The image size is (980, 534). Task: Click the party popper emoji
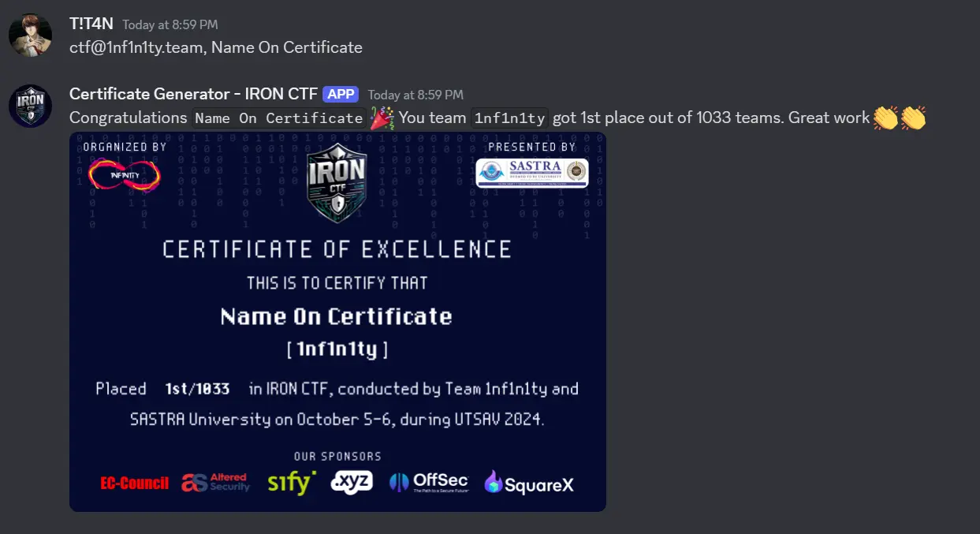pos(382,118)
